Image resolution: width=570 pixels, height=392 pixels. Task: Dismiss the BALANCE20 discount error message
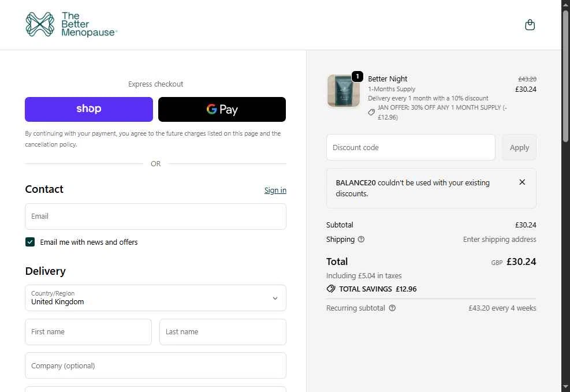[x=522, y=182]
